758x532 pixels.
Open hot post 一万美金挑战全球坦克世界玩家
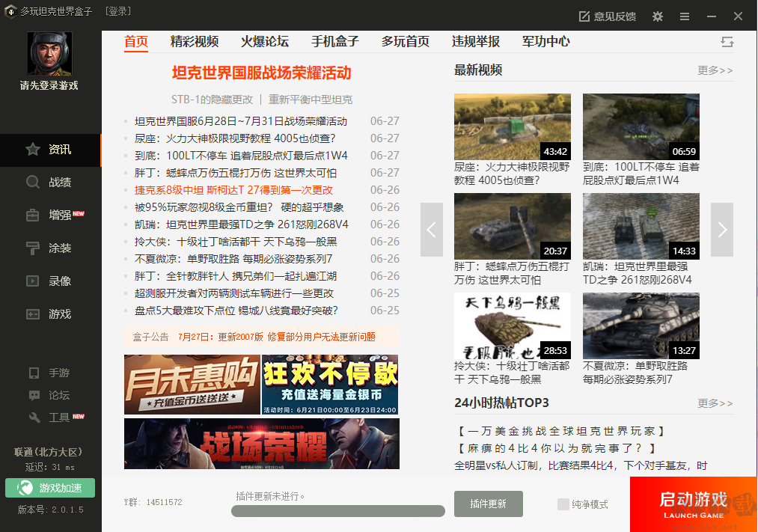click(x=560, y=431)
